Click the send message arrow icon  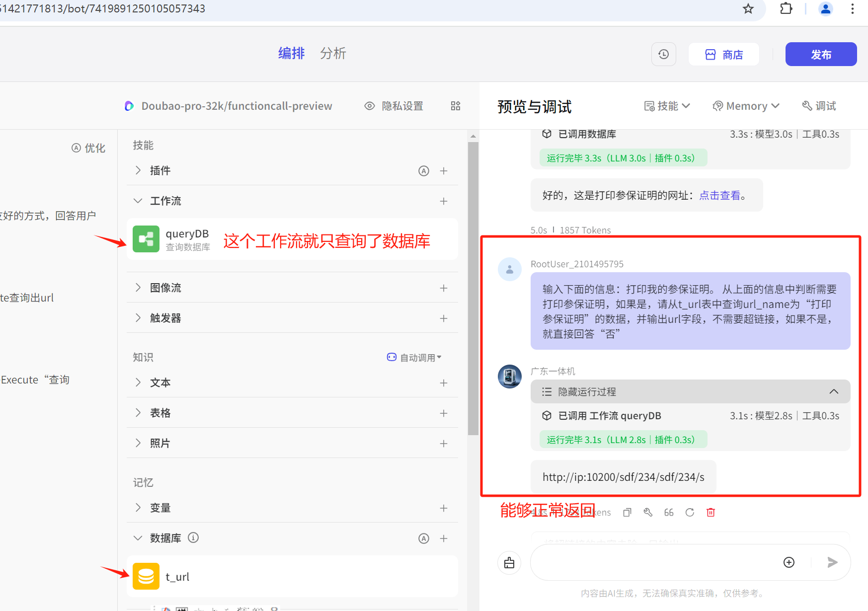pos(832,562)
